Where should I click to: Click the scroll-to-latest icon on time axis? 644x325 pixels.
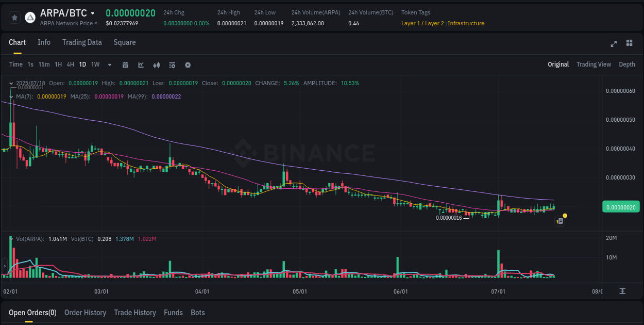coord(622,291)
